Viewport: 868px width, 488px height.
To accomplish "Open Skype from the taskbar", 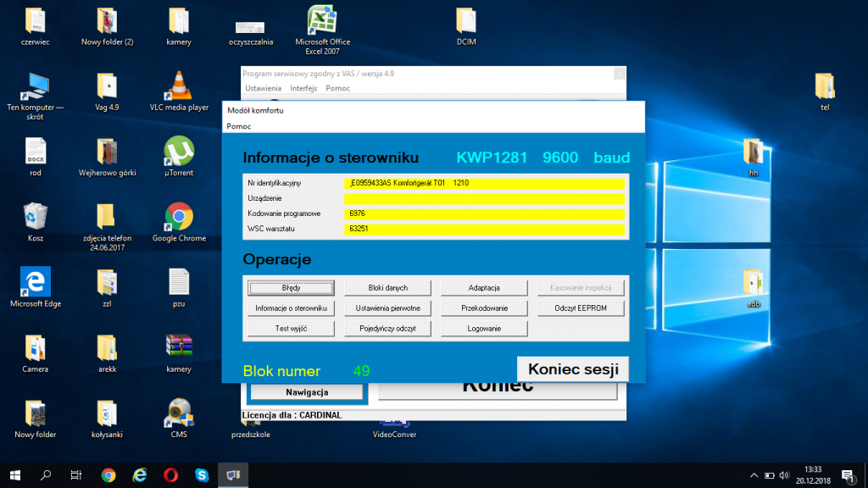I will [202, 475].
